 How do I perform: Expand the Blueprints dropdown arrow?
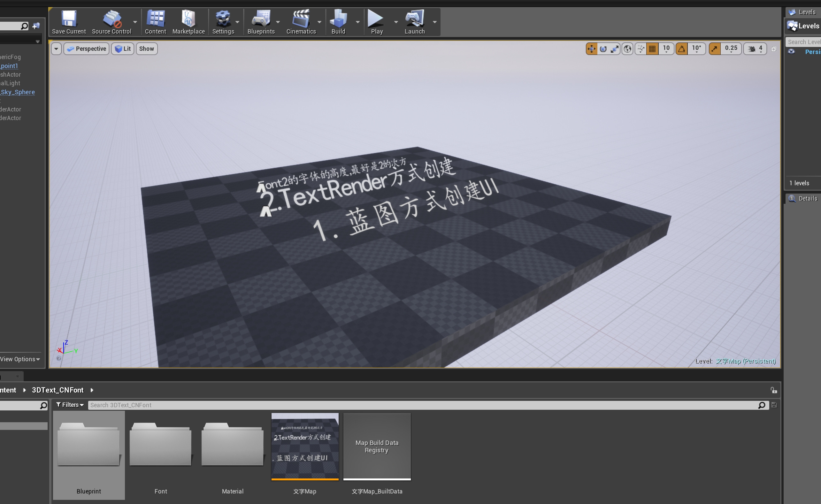tap(278, 22)
